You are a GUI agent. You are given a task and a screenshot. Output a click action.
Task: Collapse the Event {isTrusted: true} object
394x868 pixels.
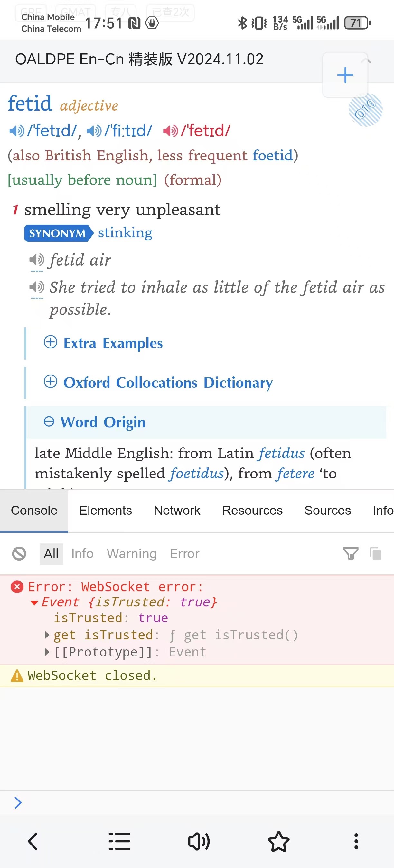tap(34, 602)
